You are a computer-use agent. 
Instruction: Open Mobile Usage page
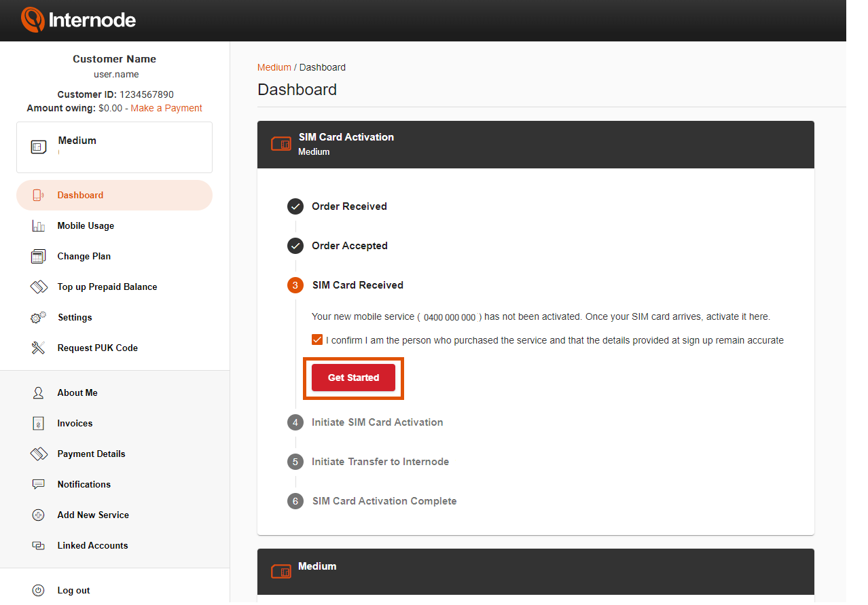tap(86, 226)
